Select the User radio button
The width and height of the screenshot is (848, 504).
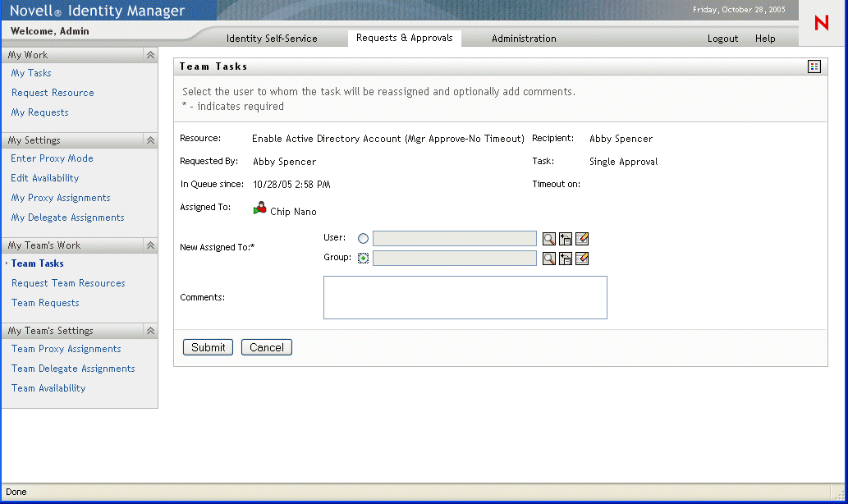tap(363, 239)
